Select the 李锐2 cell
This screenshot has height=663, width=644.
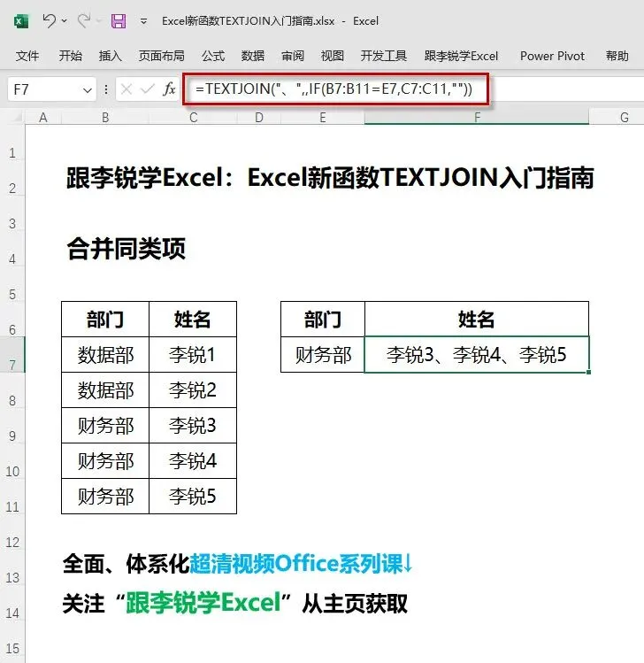coord(193,389)
